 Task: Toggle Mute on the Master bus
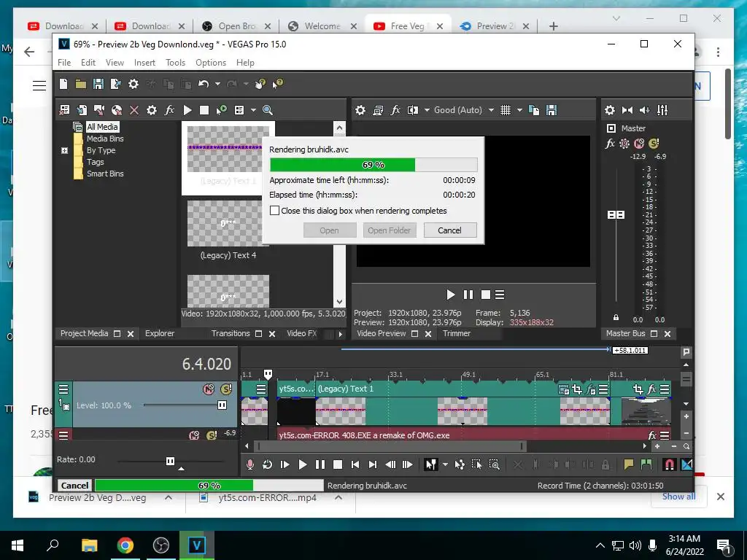[x=639, y=144]
